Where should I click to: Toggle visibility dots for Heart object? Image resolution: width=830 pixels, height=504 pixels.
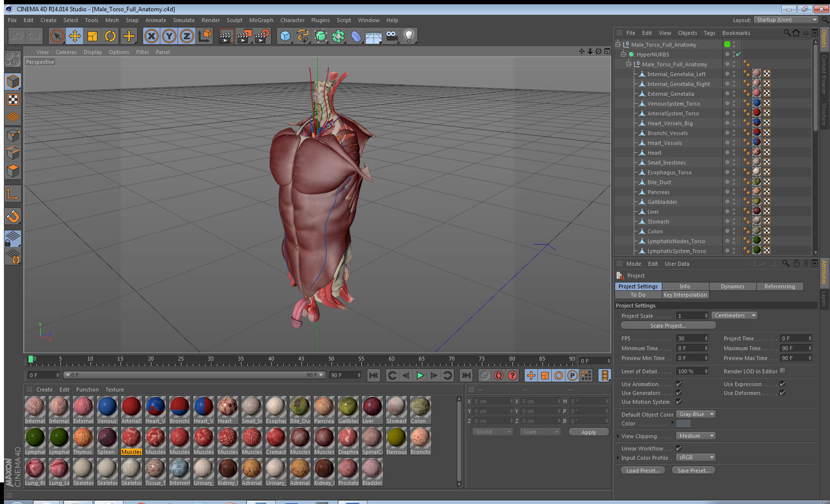coord(734,152)
